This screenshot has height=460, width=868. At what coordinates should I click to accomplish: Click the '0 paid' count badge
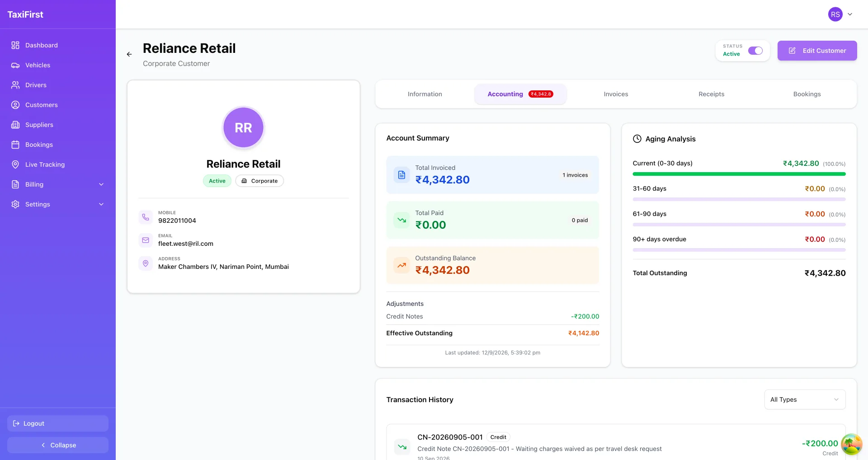(x=580, y=220)
